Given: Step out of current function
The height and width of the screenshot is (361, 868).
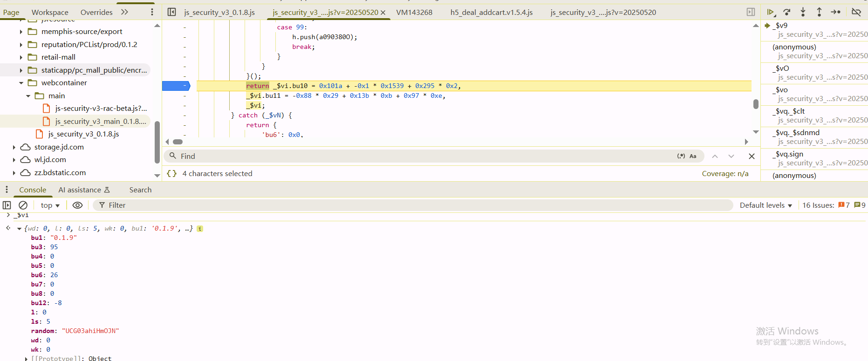Looking at the screenshot, I should pos(819,12).
